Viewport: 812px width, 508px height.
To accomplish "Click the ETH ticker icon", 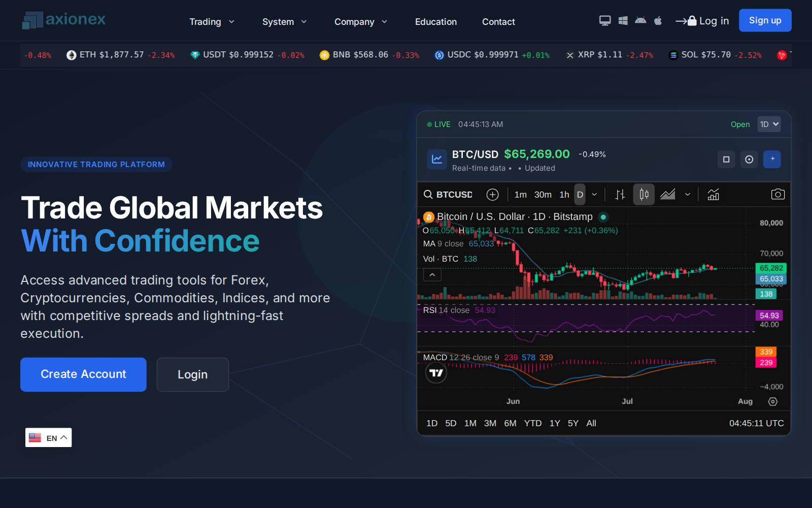I will (72, 55).
